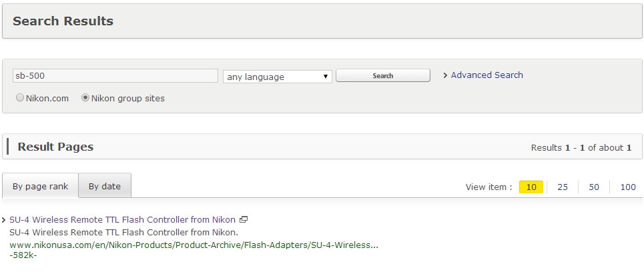Image resolution: width=644 pixels, height=272 pixels.
Task: Open the Advanced Search link
Action: 487,75
